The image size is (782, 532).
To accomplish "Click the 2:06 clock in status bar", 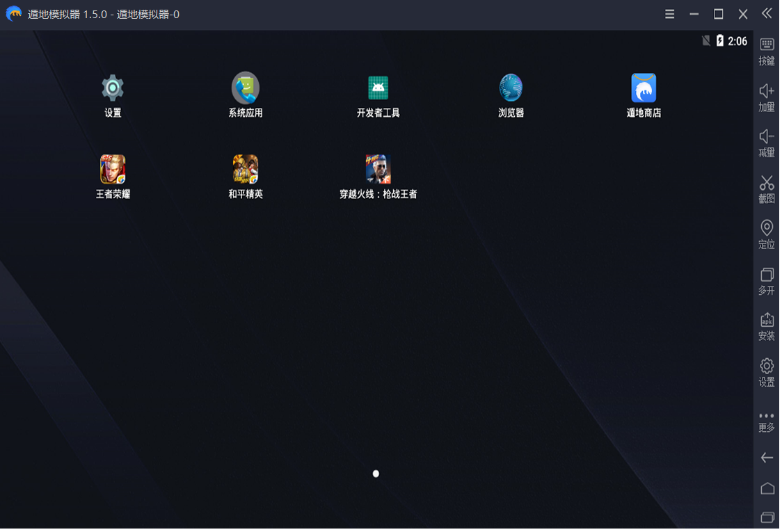I will [737, 41].
